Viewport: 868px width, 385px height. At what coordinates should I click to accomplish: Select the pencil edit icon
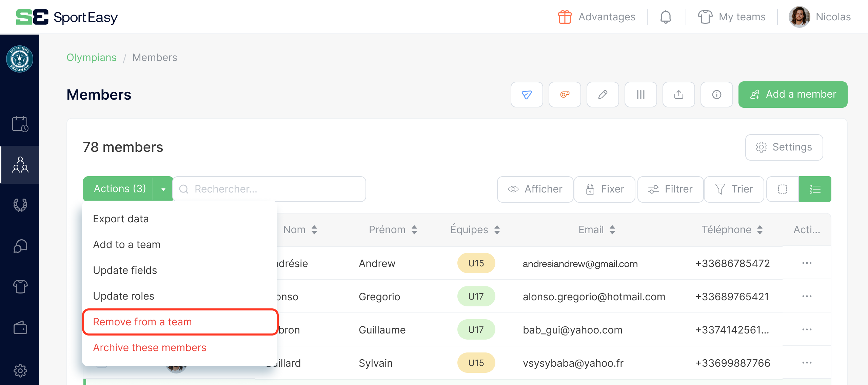coord(603,95)
